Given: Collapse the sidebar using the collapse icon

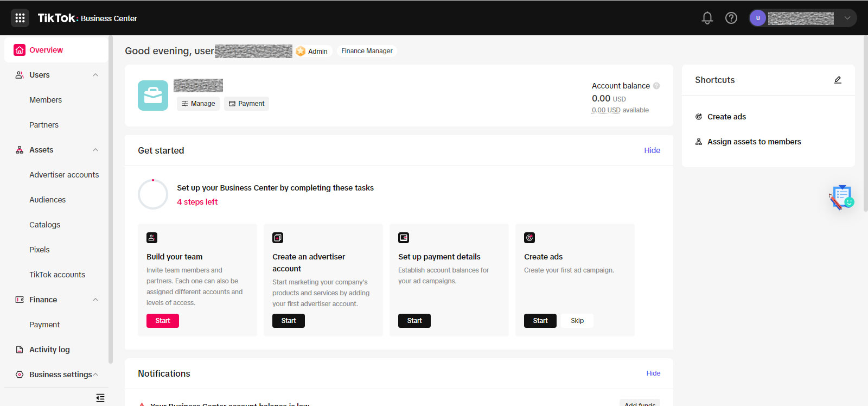Looking at the screenshot, I should [100, 398].
